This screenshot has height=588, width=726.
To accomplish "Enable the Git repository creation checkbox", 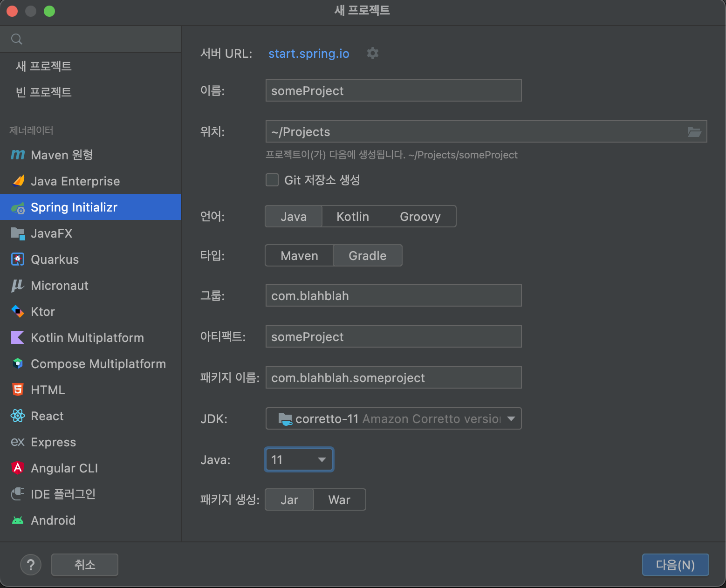I will point(272,180).
